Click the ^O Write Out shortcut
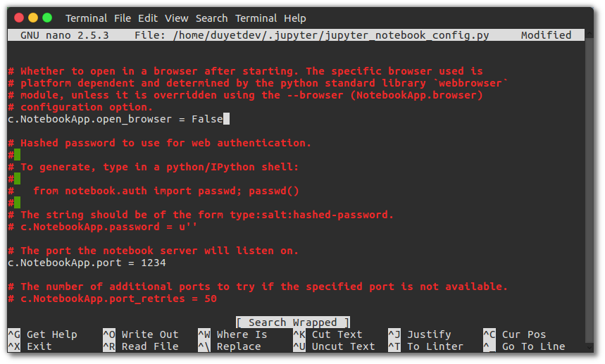 tap(141, 334)
